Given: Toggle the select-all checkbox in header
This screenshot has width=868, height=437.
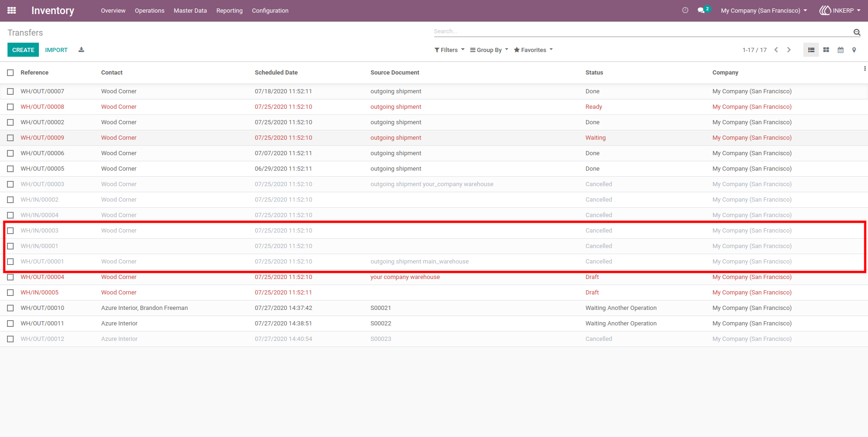Looking at the screenshot, I should pyautogui.click(x=10, y=73).
